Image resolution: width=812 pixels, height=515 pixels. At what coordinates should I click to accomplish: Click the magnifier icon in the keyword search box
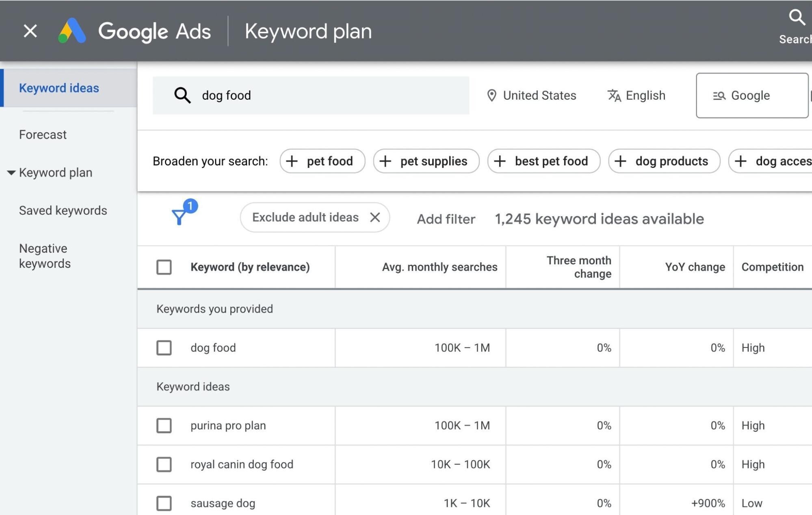coord(182,96)
